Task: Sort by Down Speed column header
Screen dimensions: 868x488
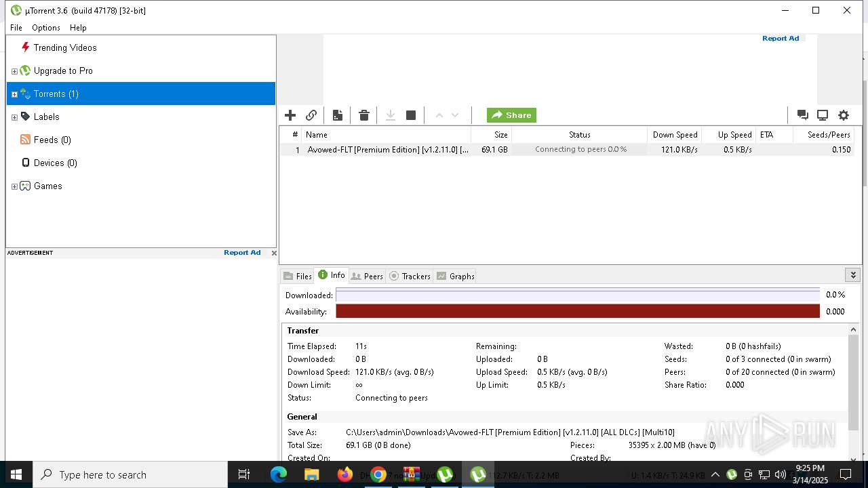Action: [675, 134]
